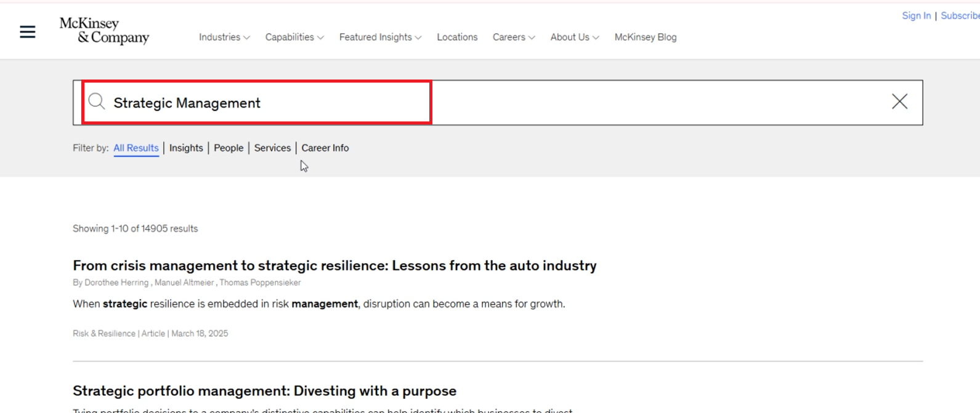
Task: Filter results by People
Action: click(x=229, y=148)
